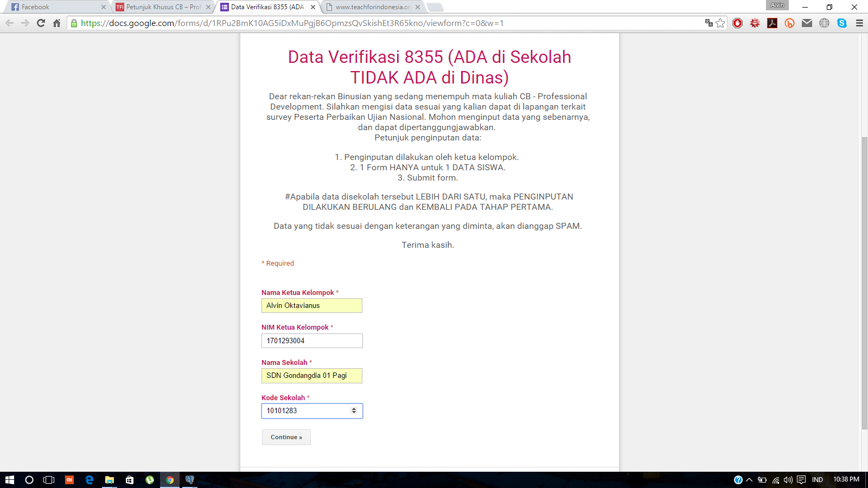
Task: Open Cortana search circle
Action: click(29, 480)
